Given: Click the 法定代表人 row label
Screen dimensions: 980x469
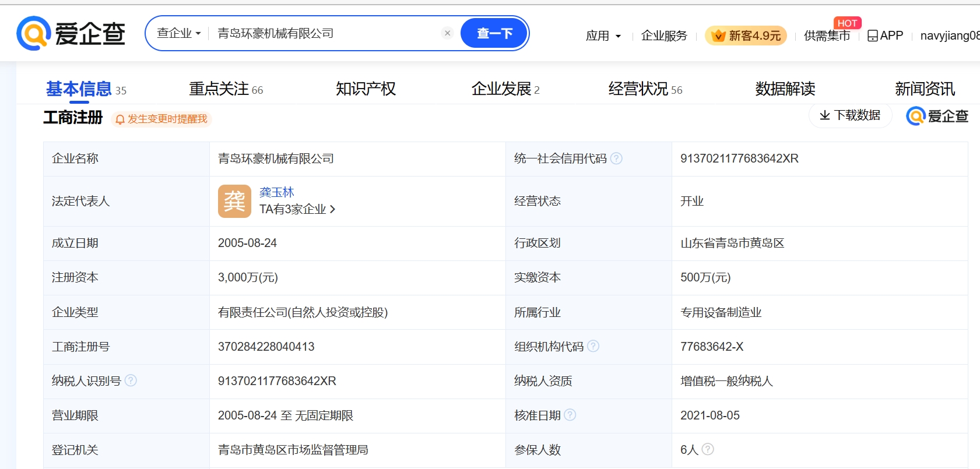Looking at the screenshot, I should pos(80,201).
